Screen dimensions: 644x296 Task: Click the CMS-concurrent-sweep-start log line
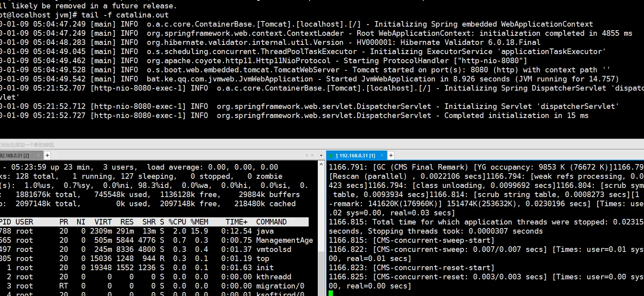(412, 240)
